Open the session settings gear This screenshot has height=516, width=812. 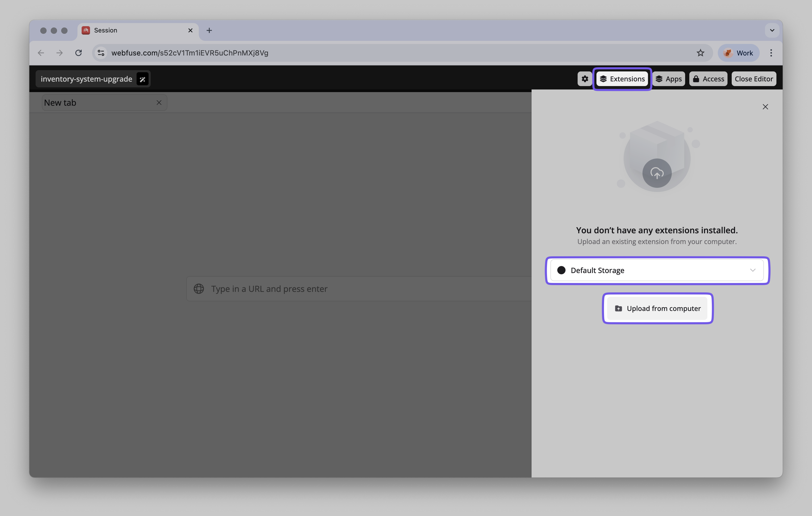click(x=584, y=78)
